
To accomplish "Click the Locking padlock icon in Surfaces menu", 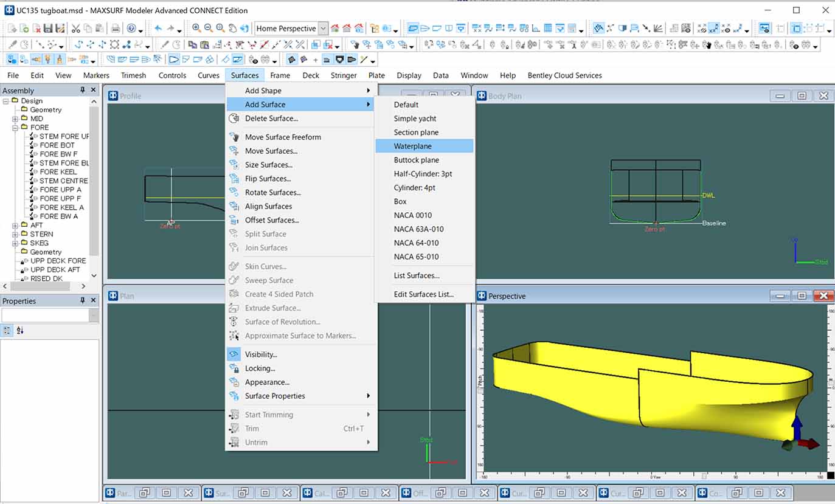I will [234, 368].
